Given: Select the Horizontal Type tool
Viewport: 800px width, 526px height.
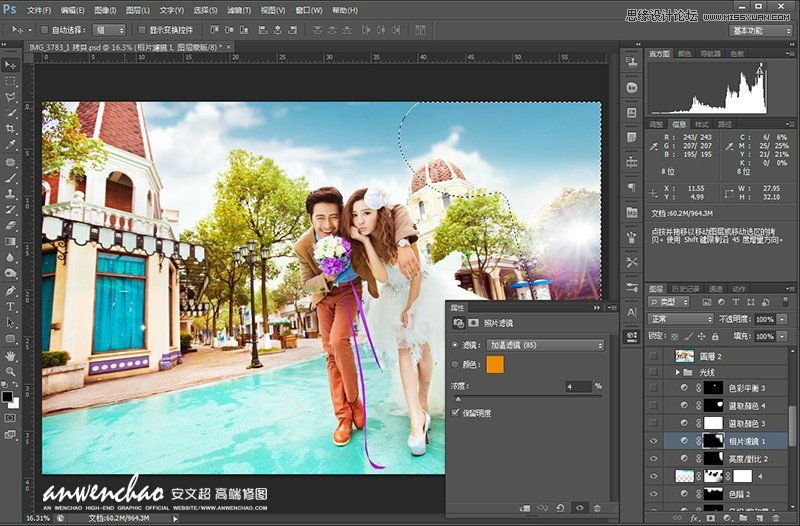Looking at the screenshot, I should click(10, 307).
